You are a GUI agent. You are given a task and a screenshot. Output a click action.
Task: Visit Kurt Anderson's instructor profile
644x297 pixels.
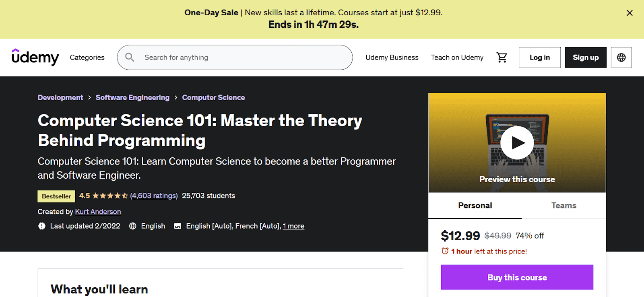[98, 211]
